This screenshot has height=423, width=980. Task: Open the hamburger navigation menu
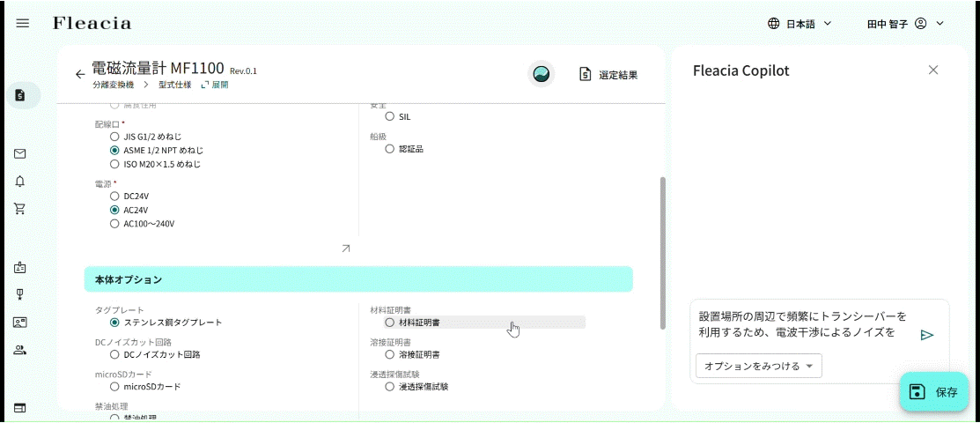[23, 23]
